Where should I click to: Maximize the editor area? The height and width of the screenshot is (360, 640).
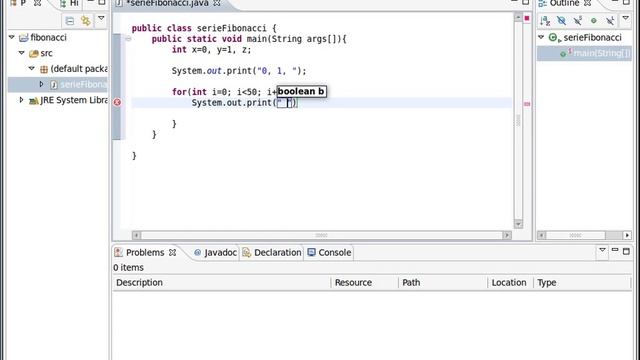tap(526, 2)
